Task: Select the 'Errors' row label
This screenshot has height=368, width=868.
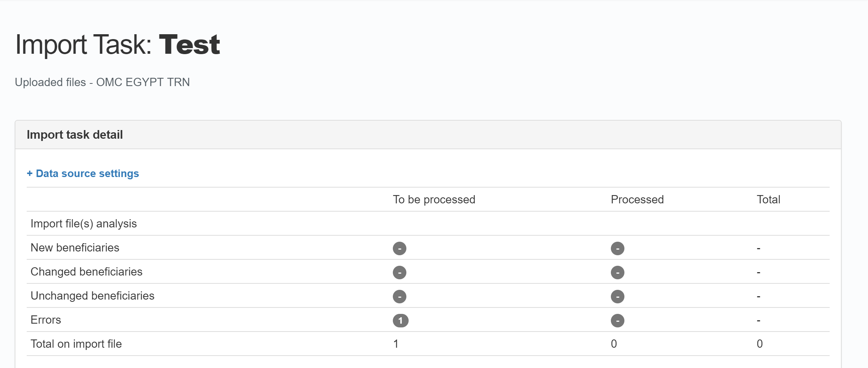Action: [45, 320]
